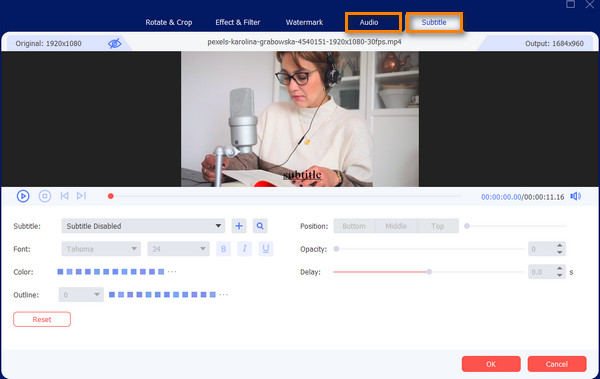The width and height of the screenshot is (600, 379).
Task: Jump to next frame
Action: pyautogui.click(x=81, y=196)
